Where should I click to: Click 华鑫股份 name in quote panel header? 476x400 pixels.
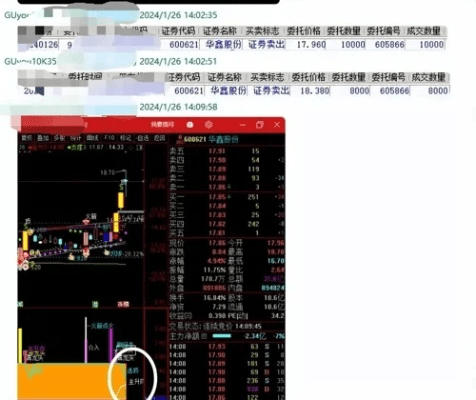point(223,139)
